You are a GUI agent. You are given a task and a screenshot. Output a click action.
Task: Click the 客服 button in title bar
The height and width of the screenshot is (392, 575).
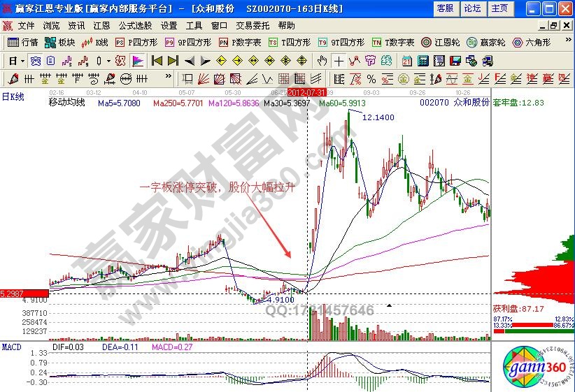[445, 8]
